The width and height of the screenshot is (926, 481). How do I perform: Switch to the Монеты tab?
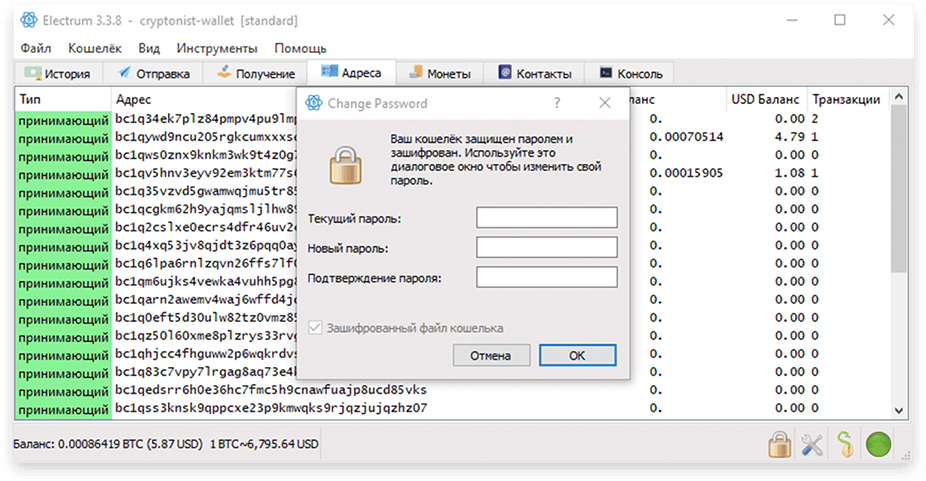[x=440, y=73]
